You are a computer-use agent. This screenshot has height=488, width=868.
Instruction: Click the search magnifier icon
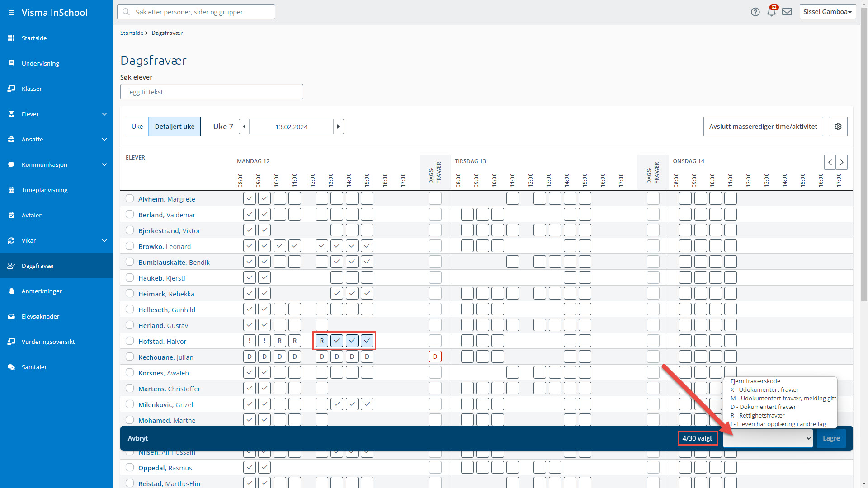(x=126, y=12)
